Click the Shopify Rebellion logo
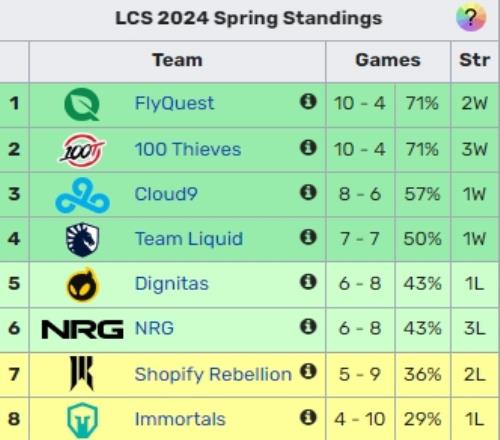 (81, 373)
